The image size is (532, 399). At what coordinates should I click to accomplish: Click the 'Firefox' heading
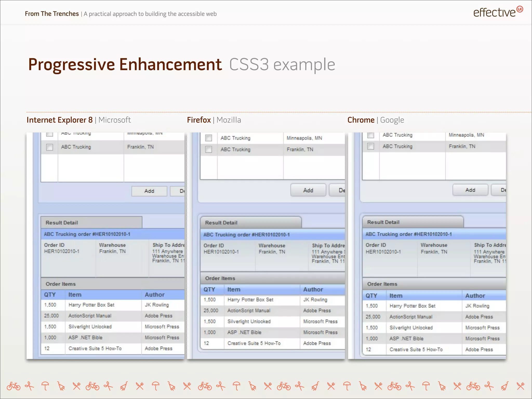(x=199, y=120)
